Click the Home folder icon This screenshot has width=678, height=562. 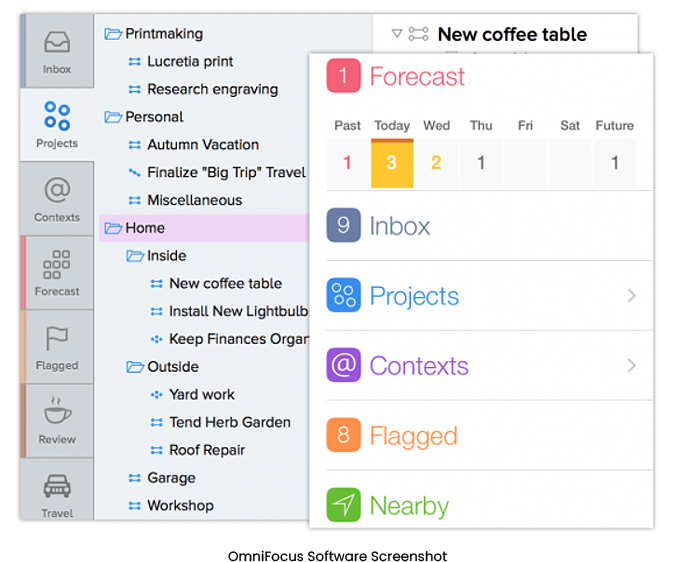[x=113, y=228]
